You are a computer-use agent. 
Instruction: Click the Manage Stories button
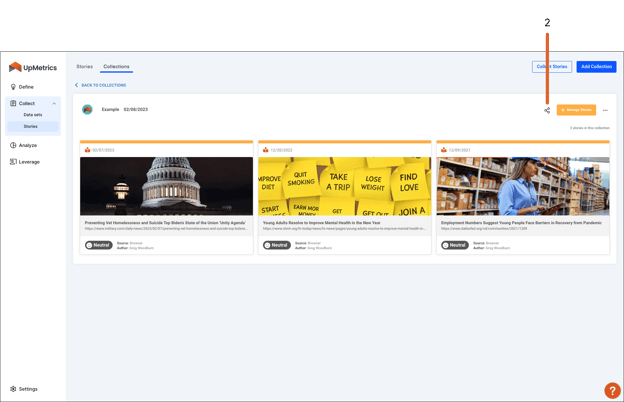coord(576,110)
